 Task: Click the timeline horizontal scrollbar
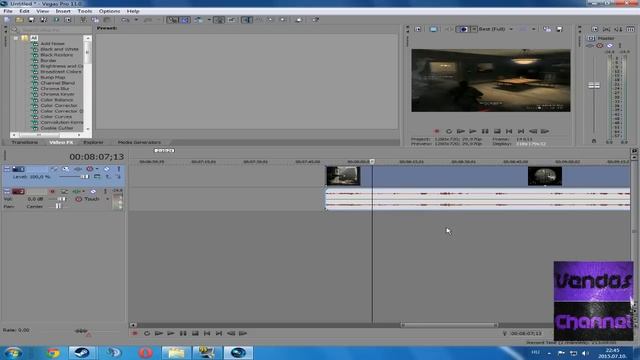click(x=449, y=325)
